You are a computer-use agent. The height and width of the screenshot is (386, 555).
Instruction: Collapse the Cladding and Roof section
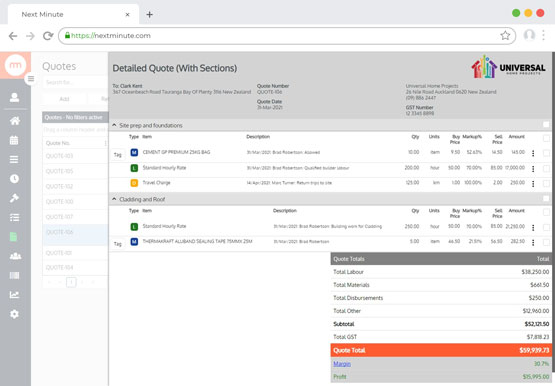coord(114,199)
